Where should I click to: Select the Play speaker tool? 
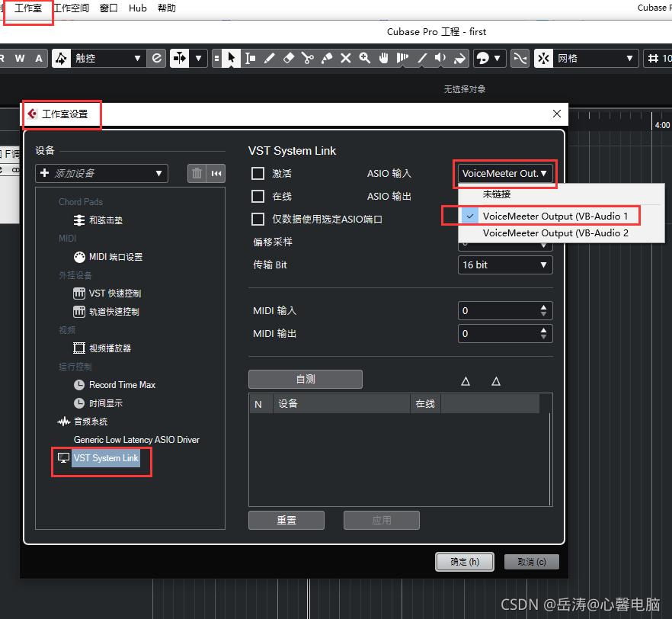(440, 58)
